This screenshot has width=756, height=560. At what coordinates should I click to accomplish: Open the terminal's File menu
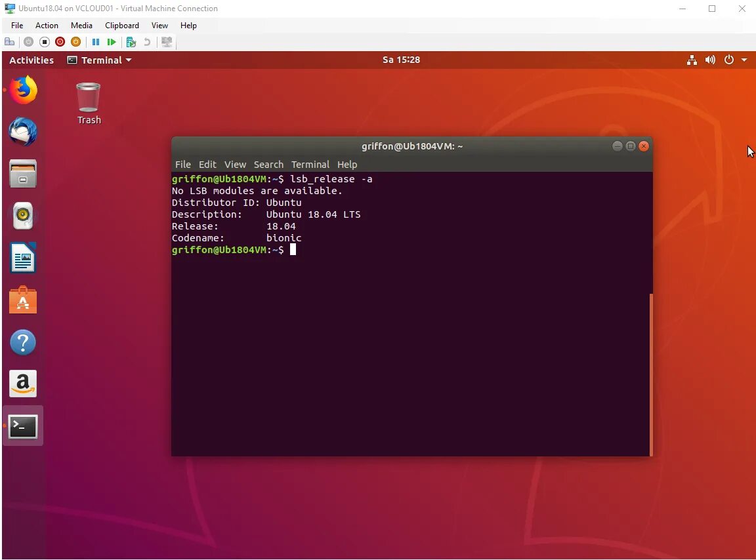pyautogui.click(x=182, y=165)
